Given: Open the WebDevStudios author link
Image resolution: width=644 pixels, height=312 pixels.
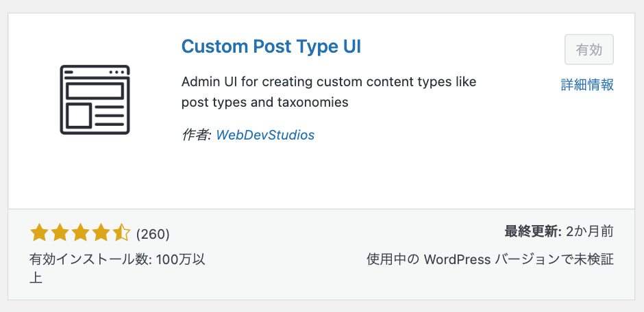Looking at the screenshot, I should [265, 135].
